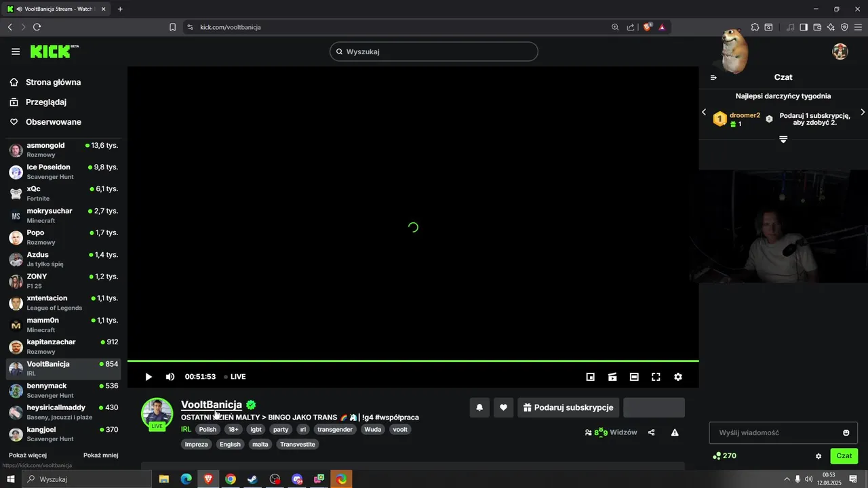Click Podaruj subskrypcje button
The width and height of the screenshot is (868, 488).
click(x=568, y=407)
